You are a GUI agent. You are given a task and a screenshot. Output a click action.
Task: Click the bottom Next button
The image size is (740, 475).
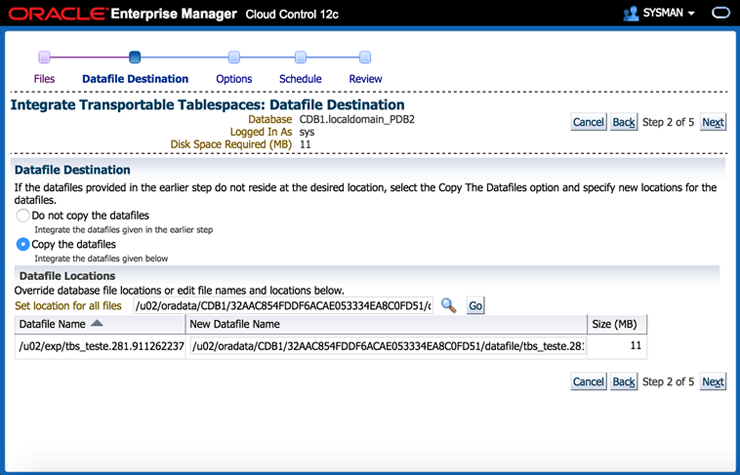tap(713, 382)
